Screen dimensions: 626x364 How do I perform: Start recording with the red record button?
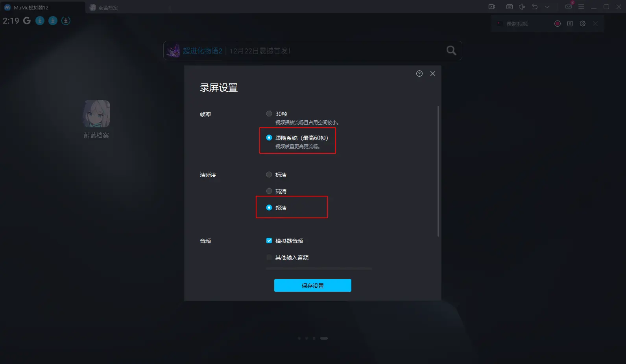point(558,24)
